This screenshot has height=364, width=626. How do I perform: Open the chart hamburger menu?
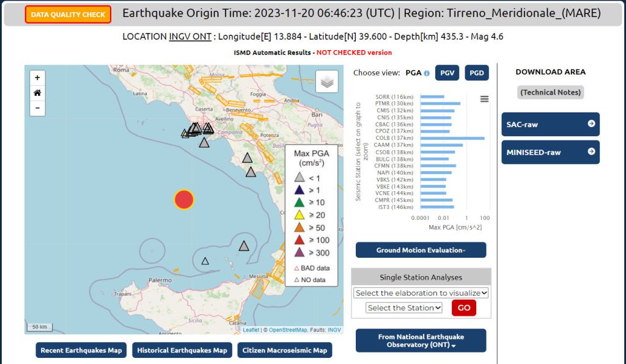coord(484,99)
